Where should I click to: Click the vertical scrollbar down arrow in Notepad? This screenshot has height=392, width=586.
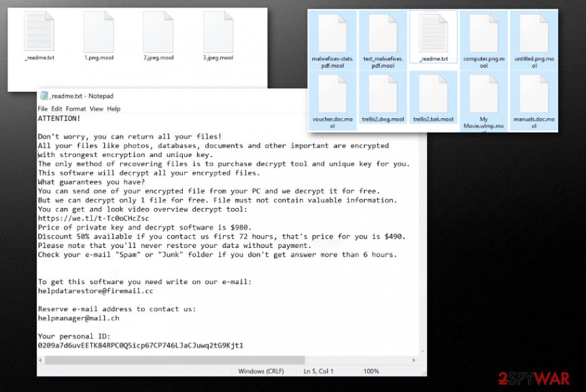click(423, 351)
